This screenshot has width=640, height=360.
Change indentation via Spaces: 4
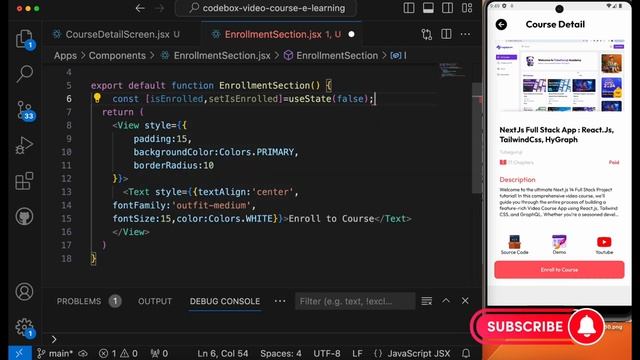tap(281, 353)
